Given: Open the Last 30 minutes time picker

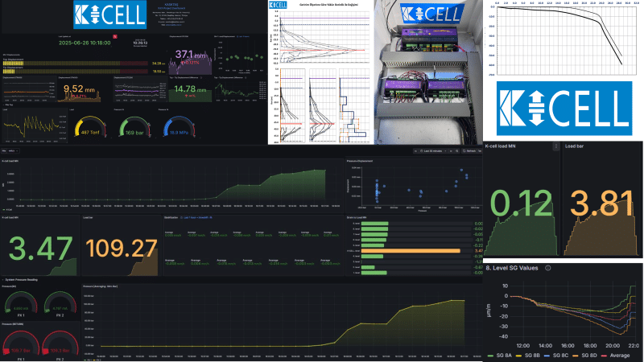Looking at the screenshot, I should 433,151.
